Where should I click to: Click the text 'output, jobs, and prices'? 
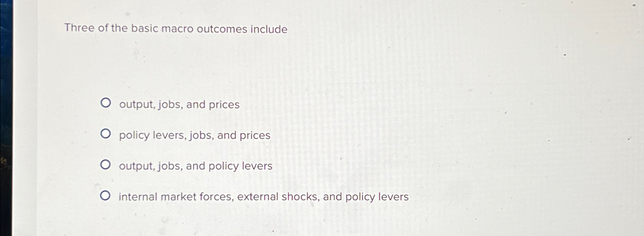178,104
